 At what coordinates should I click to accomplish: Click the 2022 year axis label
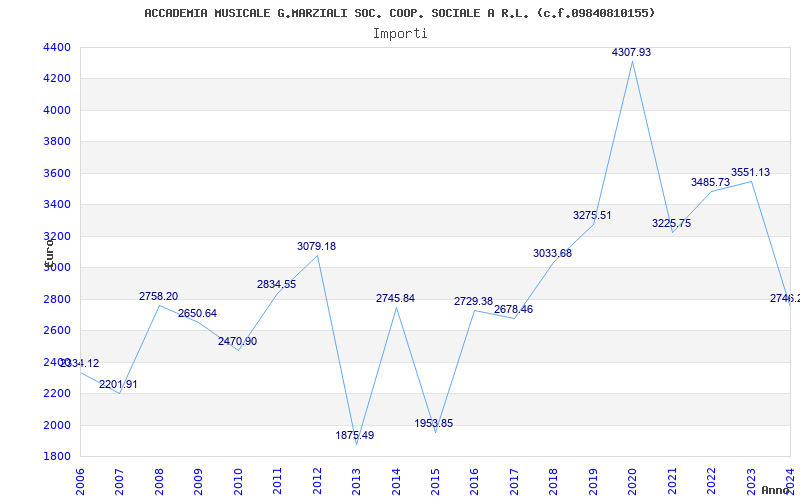coord(711,482)
